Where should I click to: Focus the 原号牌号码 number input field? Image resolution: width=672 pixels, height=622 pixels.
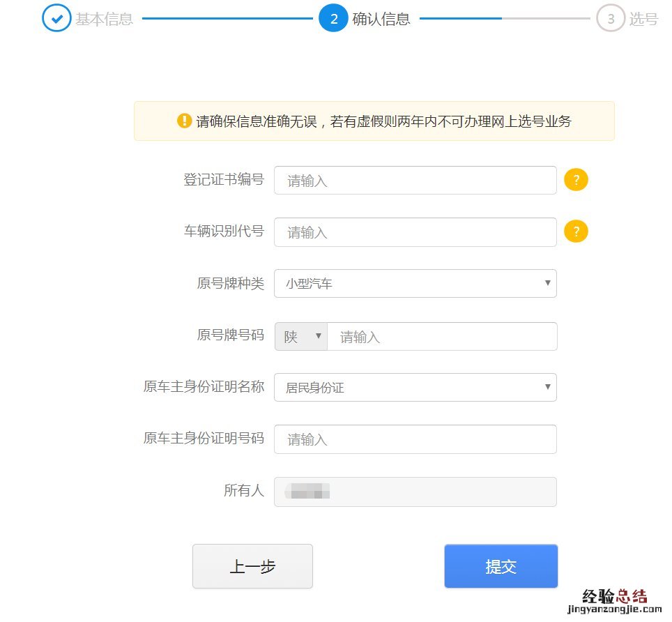[442, 337]
